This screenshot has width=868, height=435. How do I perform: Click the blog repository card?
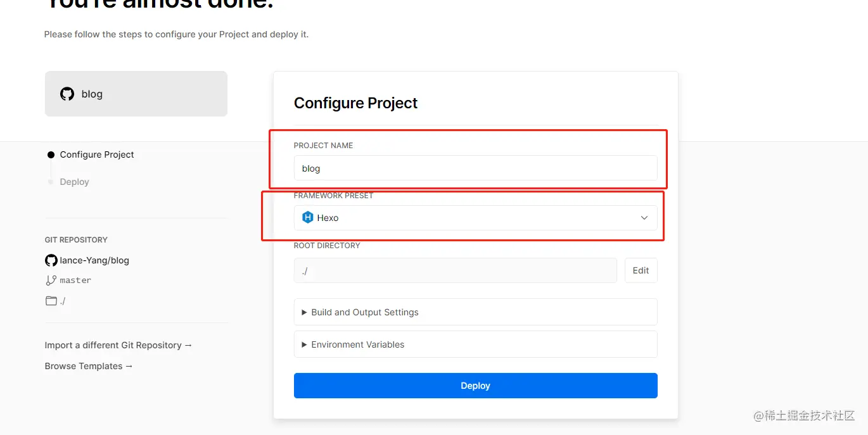136,94
